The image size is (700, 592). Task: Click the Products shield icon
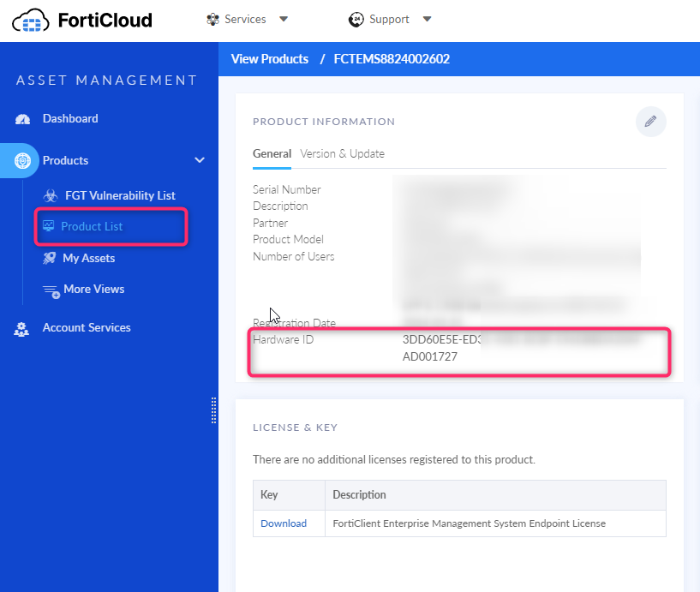(x=23, y=160)
